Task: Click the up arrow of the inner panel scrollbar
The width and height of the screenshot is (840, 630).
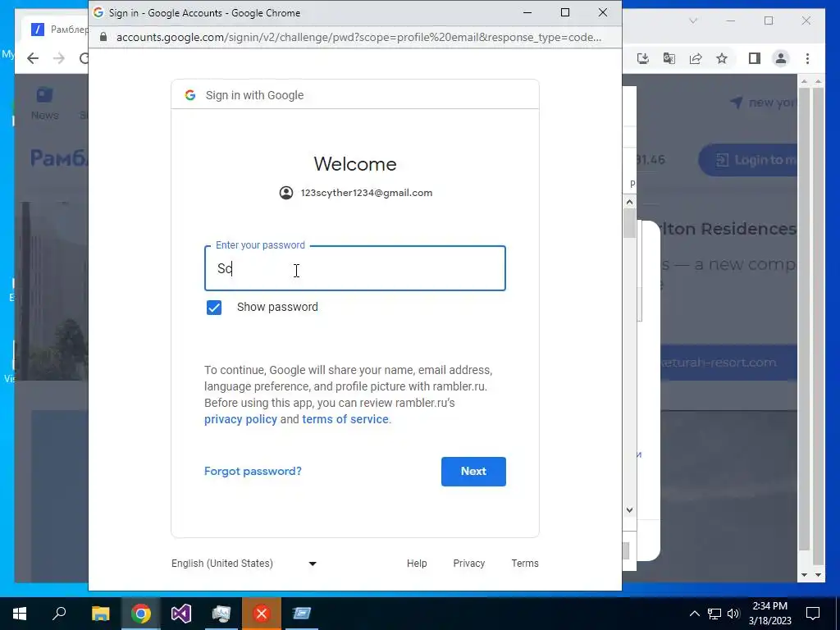Action: tap(629, 202)
